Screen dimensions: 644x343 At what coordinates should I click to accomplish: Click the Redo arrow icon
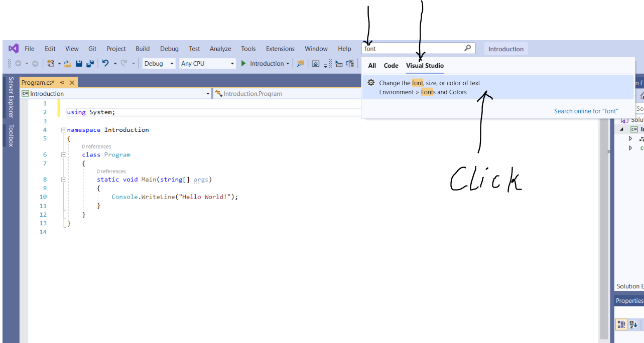123,63
